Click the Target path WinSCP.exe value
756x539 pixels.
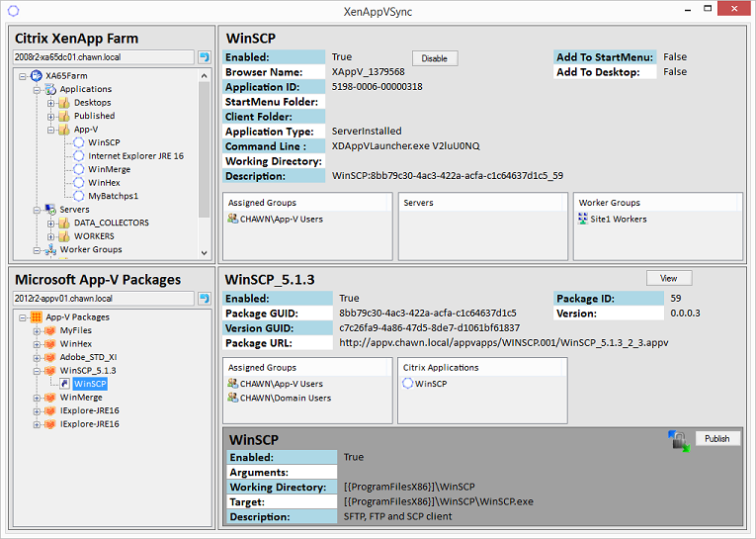[439, 501]
